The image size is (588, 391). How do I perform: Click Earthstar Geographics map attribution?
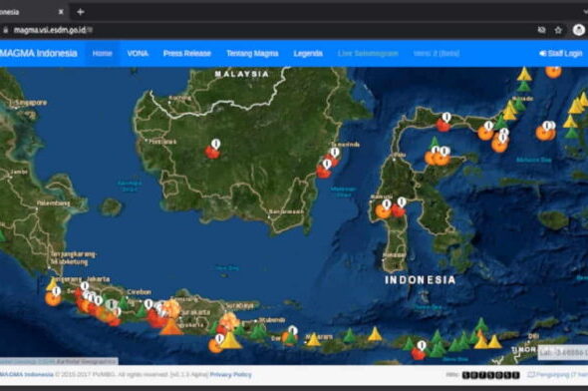[87, 362]
